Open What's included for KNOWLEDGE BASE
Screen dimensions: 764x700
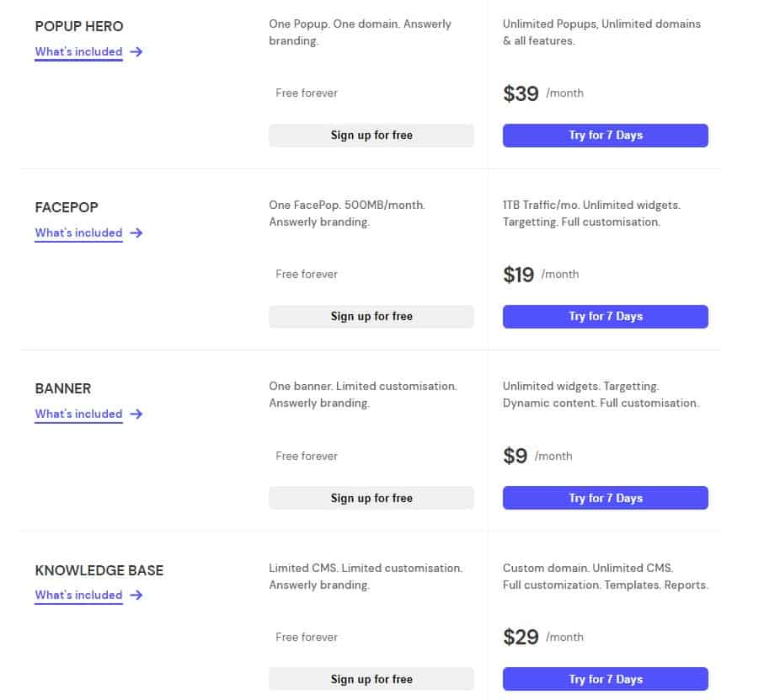pyautogui.click(x=77, y=595)
